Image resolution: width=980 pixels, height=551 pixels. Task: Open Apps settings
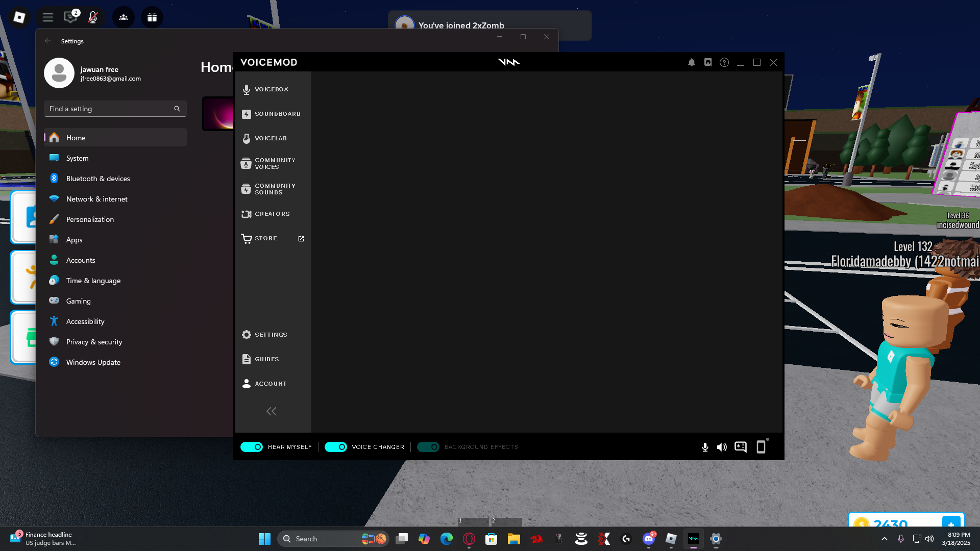click(115, 240)
